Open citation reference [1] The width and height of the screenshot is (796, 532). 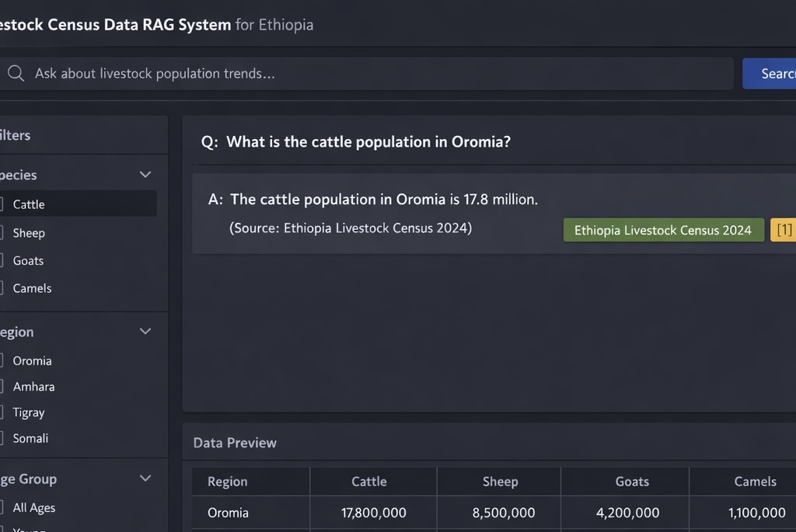[784, 229]
